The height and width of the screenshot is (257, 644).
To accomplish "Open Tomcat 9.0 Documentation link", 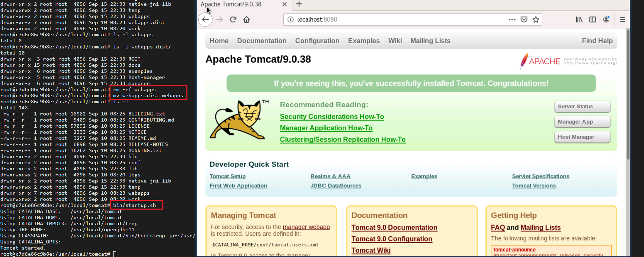I will [394, 228].
